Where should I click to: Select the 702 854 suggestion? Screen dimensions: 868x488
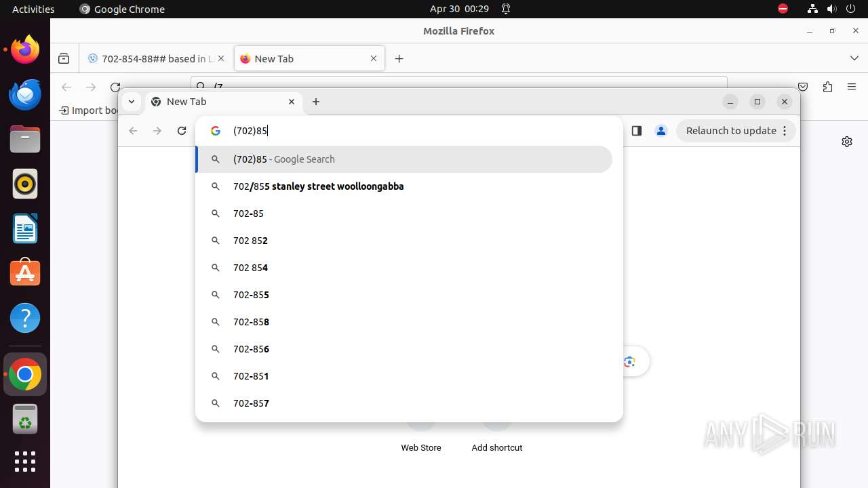tap(404, 268)
